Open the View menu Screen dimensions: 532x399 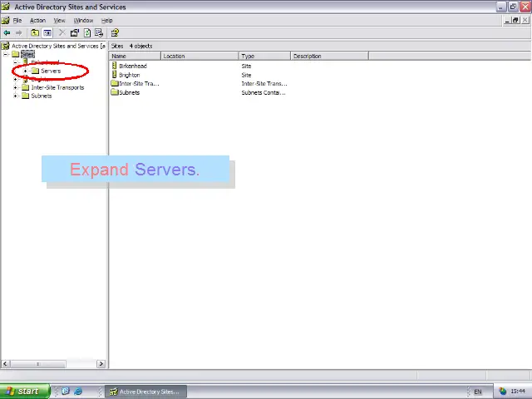59,20
